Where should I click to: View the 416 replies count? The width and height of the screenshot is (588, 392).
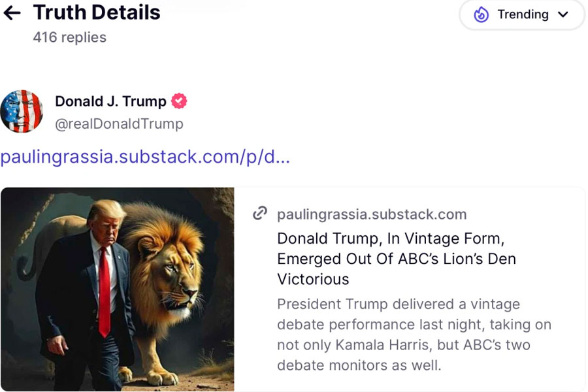coord(69,37)
